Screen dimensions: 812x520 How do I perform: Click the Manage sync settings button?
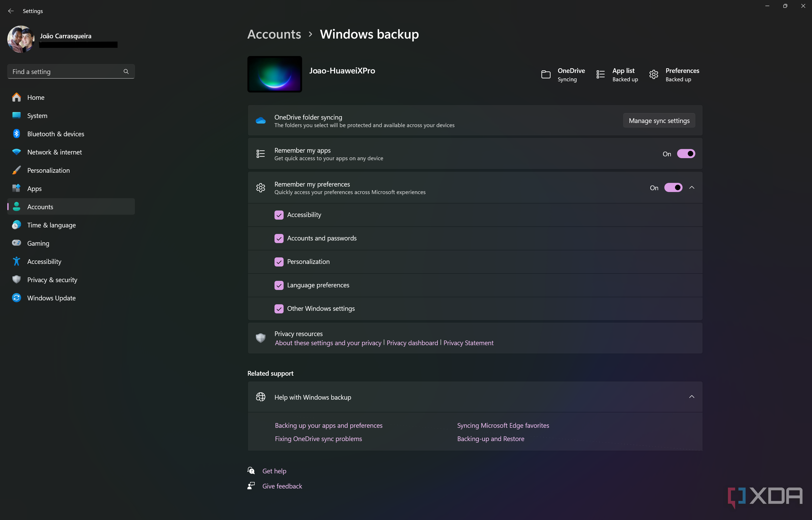pyautogui.click(x=659, y=121)
